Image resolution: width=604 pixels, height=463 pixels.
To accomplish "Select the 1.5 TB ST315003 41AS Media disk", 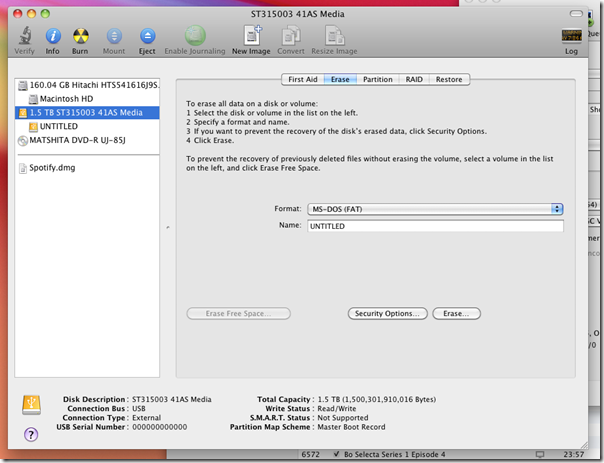I will pyautogui.click(x=87, y=113).
